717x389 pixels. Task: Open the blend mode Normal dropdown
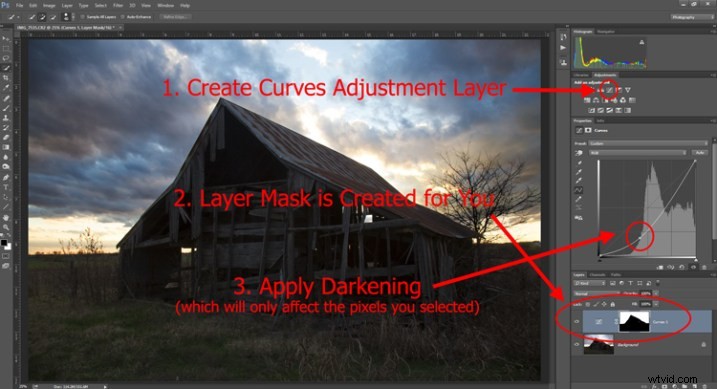click(x=596, y=293)
